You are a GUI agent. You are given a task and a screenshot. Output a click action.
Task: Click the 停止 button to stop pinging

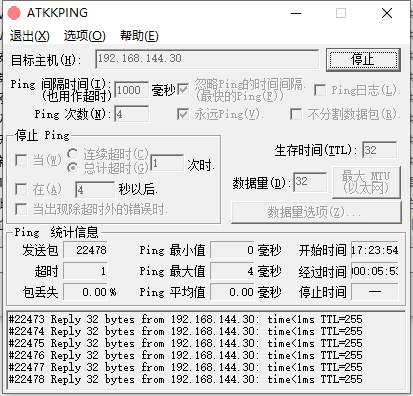pyautogui.click(x=363, y=60)
